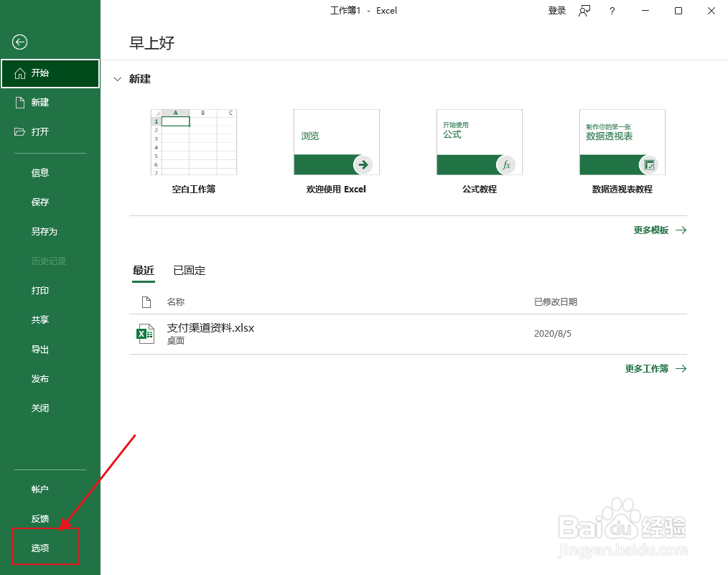Screen dimensions: 728x575
Task: Click the Excel file icon for 支付渠道资料.xlsx
Action: point(145,334)
